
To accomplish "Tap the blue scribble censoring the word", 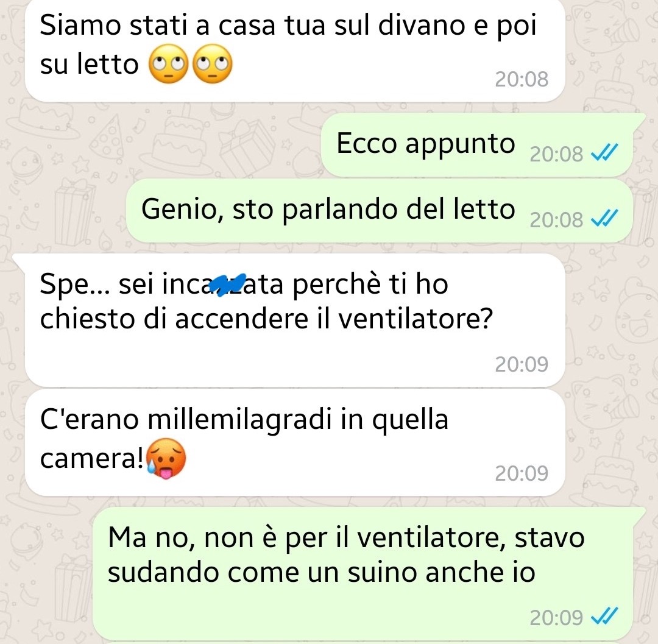I will click(x=227, y=285).
